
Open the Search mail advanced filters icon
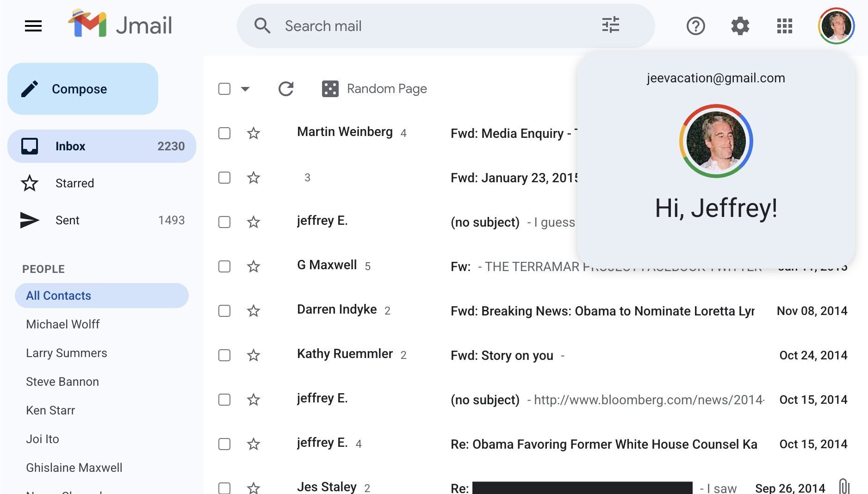[x=610, y=26]
